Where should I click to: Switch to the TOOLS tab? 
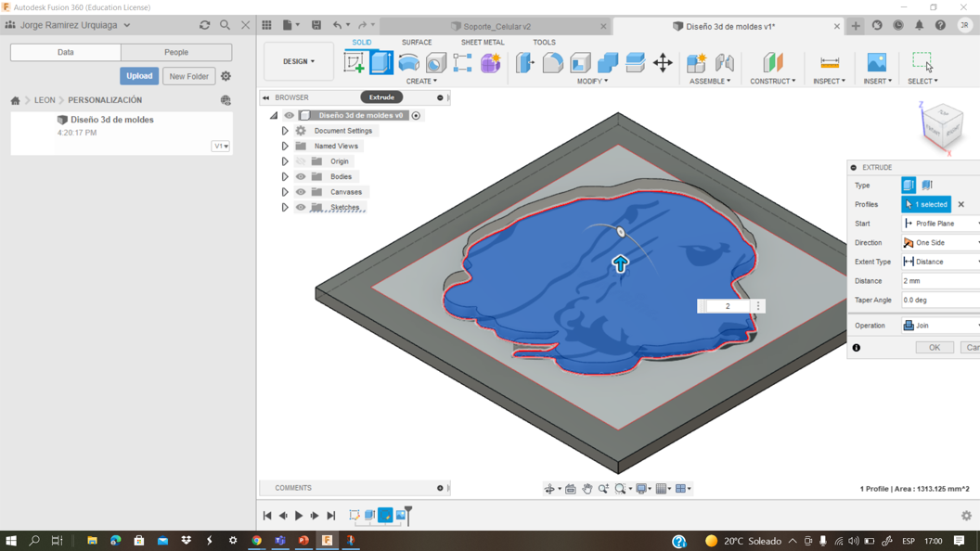point(545,43)
